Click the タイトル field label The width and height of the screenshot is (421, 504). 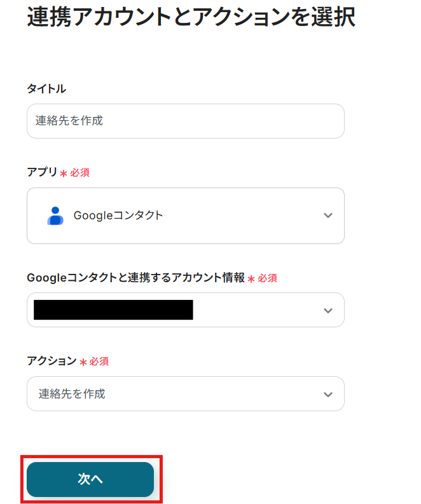(46, 89)
